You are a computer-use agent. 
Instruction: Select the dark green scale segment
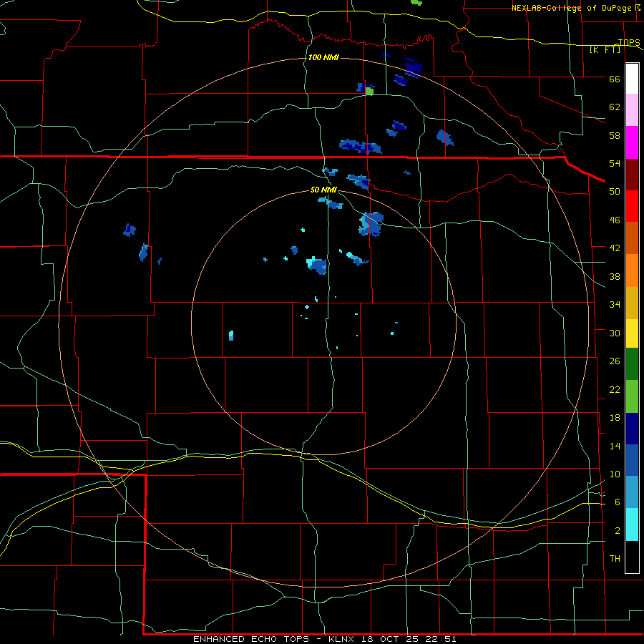click(x=632, y=364)
